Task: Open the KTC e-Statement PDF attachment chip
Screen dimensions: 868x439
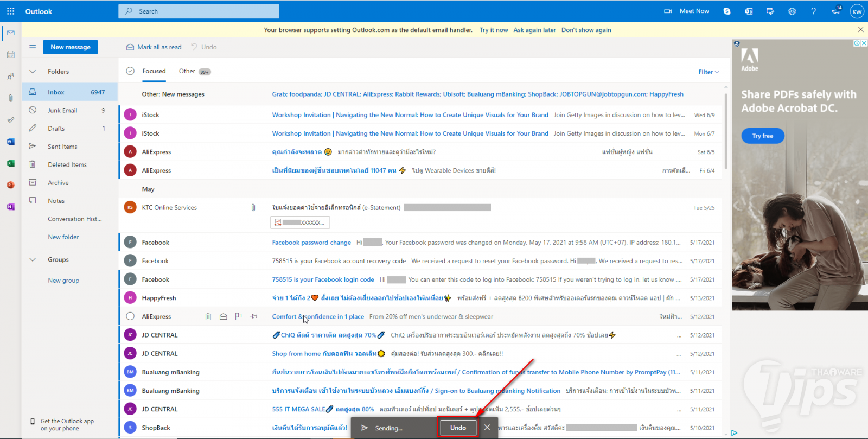Action: click(300, 222)
